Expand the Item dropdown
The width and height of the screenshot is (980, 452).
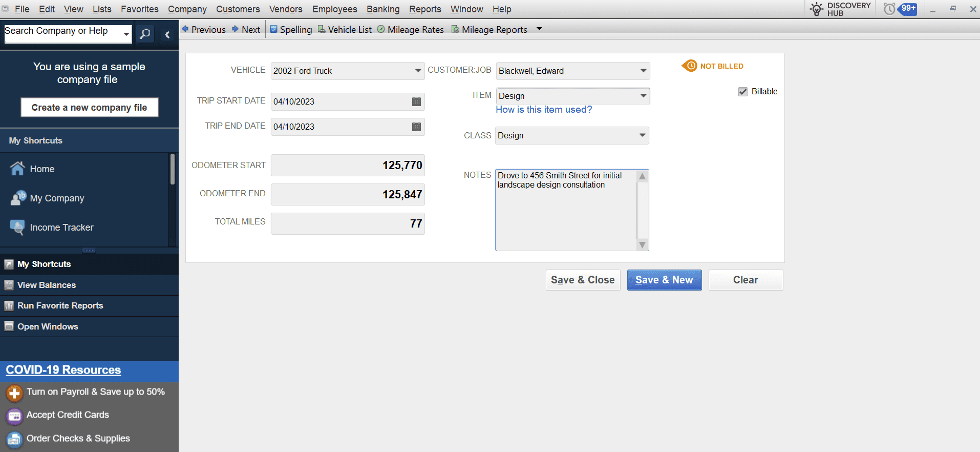pyautogui.click(x=643, y=96)
